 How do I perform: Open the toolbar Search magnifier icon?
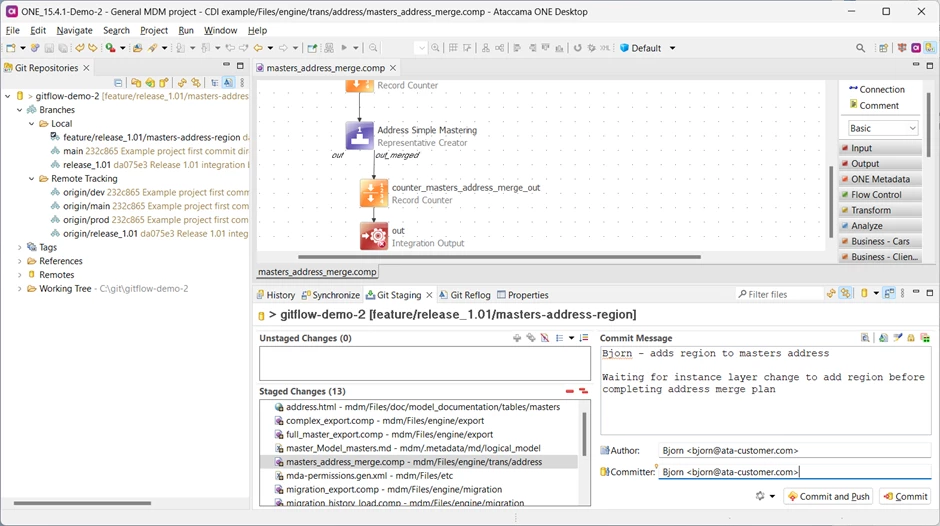pos(860,48)
